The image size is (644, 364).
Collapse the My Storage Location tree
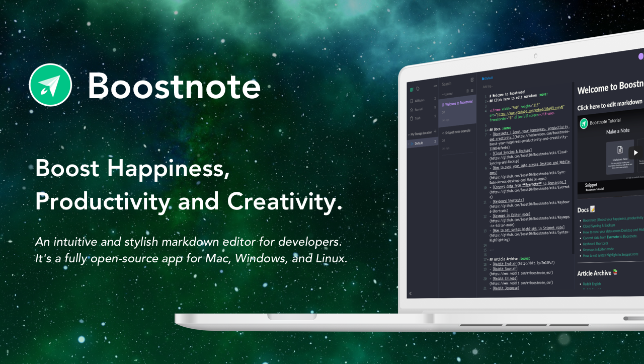click(410, 134)
